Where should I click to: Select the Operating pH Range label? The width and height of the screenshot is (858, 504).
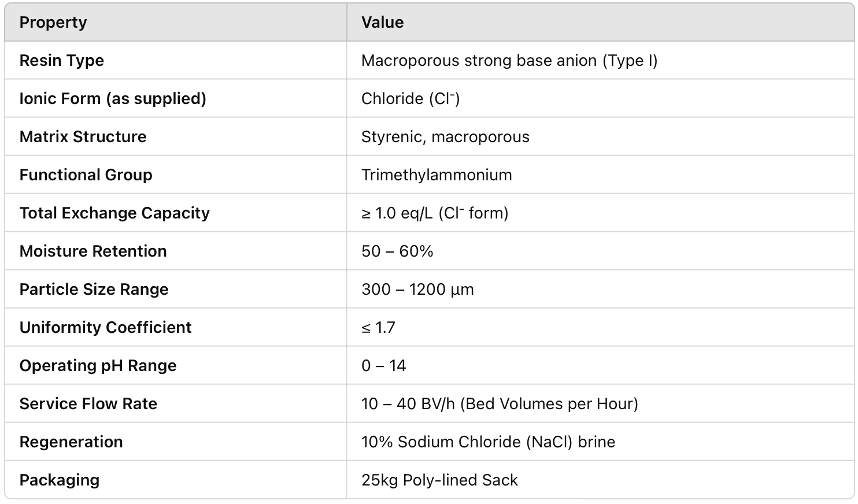(x=98, y=366)
